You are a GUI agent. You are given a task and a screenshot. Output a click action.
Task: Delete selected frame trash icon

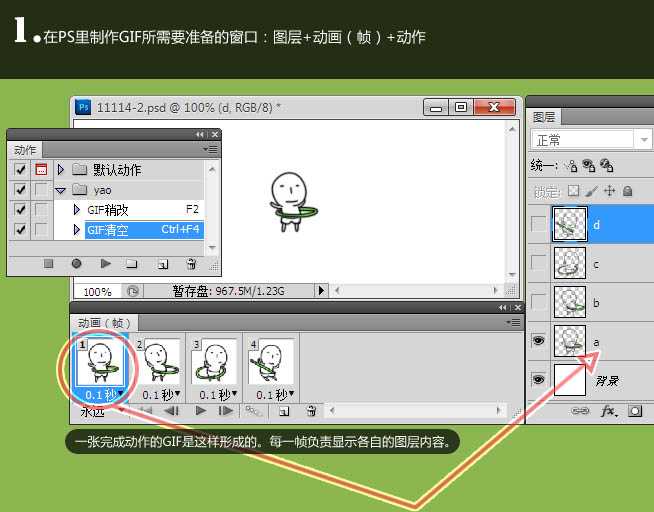[x=311, y=411]
